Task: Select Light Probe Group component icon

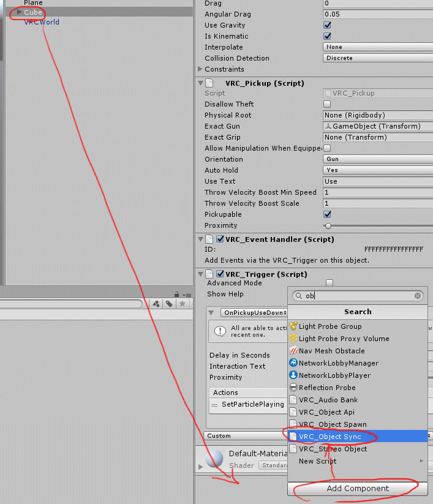Action: (x=293, y=326)
